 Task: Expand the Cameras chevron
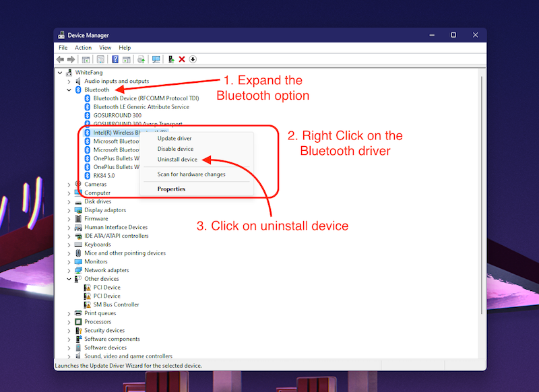pos(69,185)
